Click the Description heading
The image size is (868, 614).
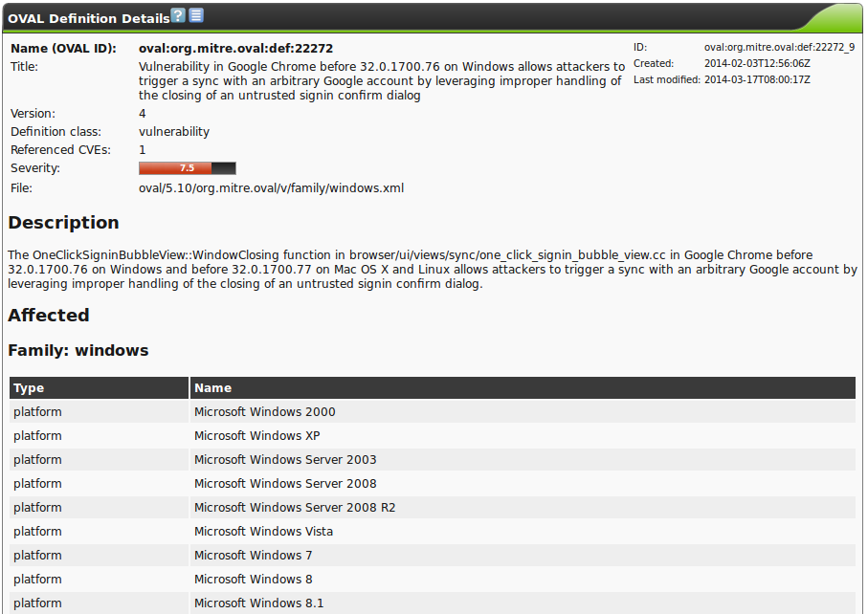point(64,223)
